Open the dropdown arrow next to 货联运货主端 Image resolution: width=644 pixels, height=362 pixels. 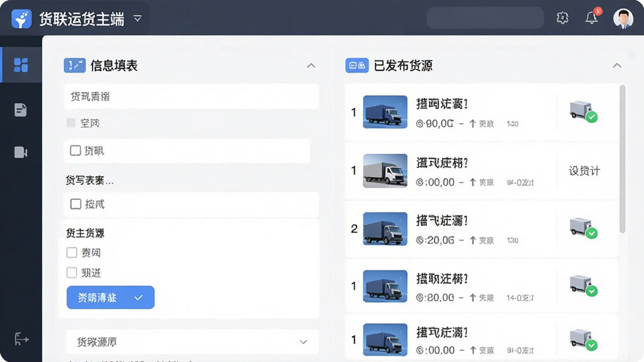(138, 18)
